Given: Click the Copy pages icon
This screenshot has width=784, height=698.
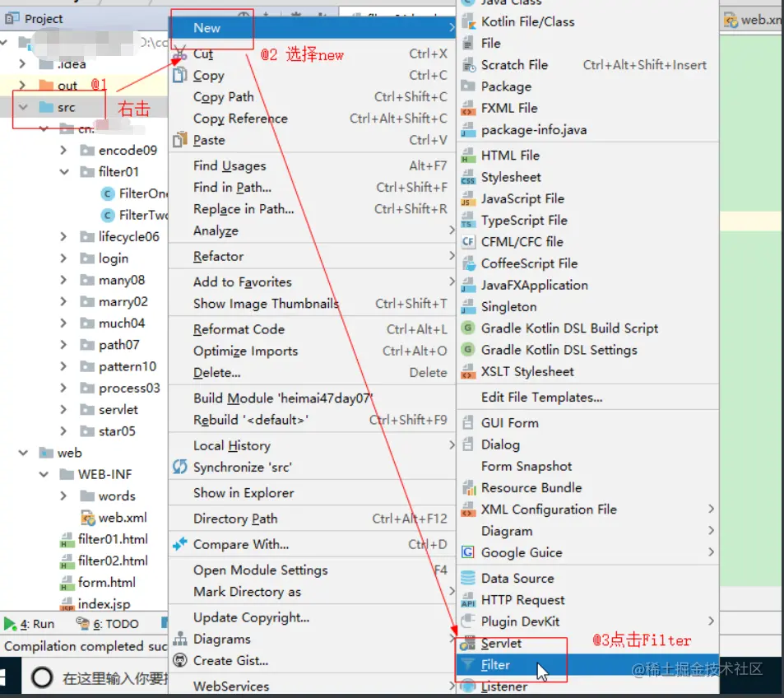Looking at the screenshot, I should 180,75.
